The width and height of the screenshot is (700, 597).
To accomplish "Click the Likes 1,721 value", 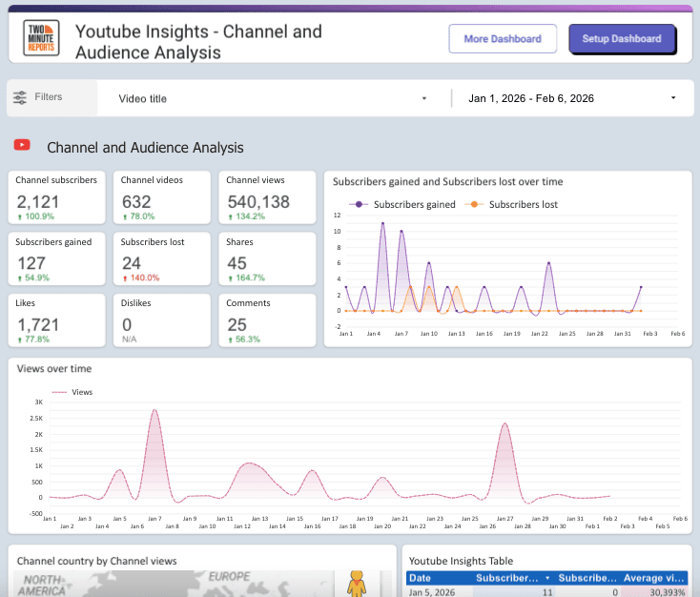I will pyautogui.click(x=38, y=324).
